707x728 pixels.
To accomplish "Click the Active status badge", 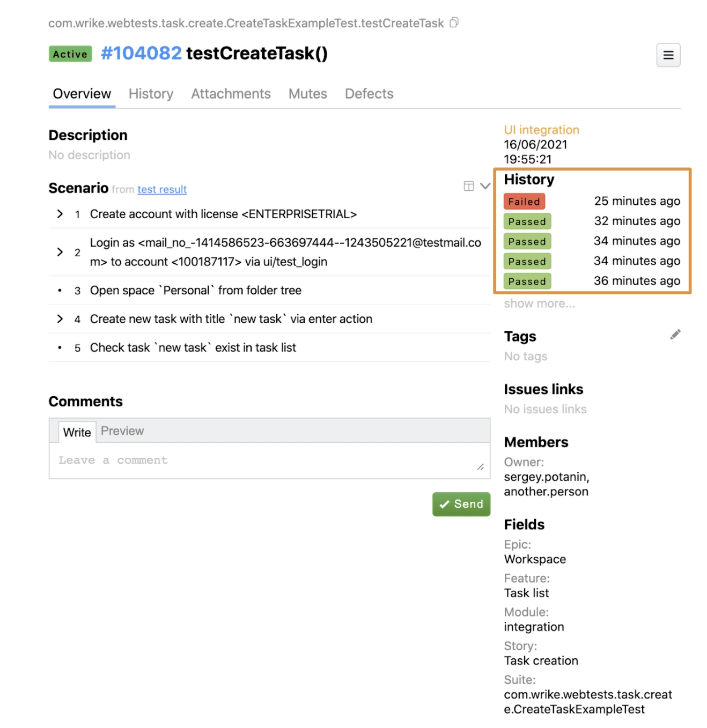I will (70, 54).
